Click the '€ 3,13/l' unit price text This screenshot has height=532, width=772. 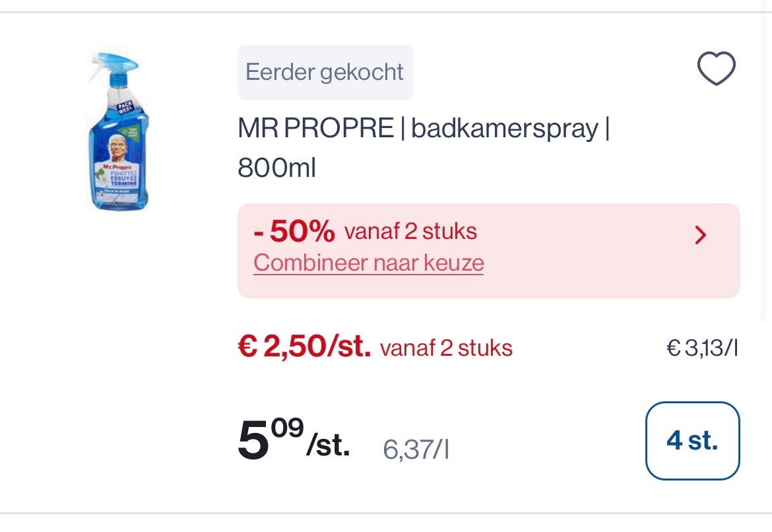coord(702,348)
